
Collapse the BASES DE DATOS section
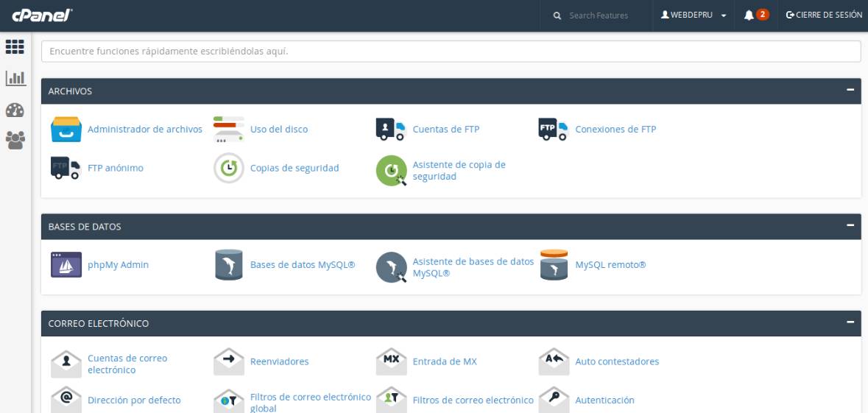point(850,226)
